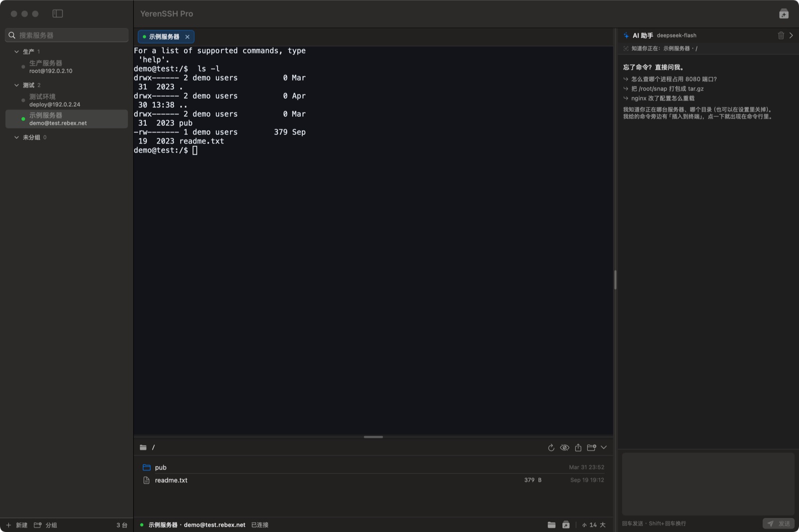This screenshot has height=532, width=799.
Task: Click the 新建 add server button
Action: (x=16, y=525)
